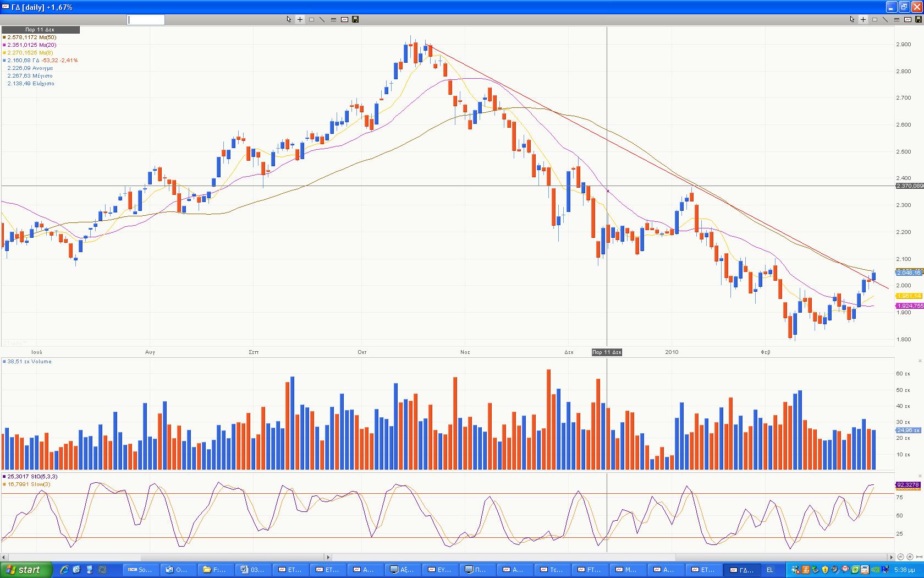Switch to the M... taskbar window
Viewport: 924px width, 578px height.
pyautogui.click(x=628, y=570)
